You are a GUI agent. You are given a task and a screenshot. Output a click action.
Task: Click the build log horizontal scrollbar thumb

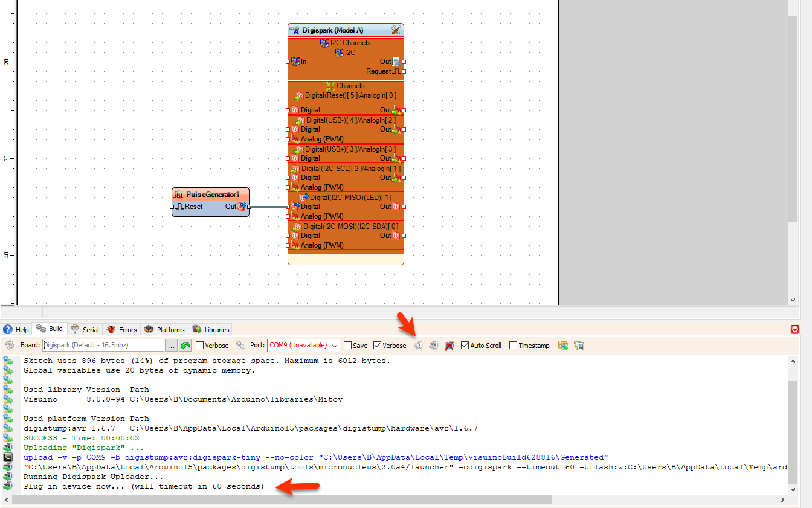click(x=282, y=500)
